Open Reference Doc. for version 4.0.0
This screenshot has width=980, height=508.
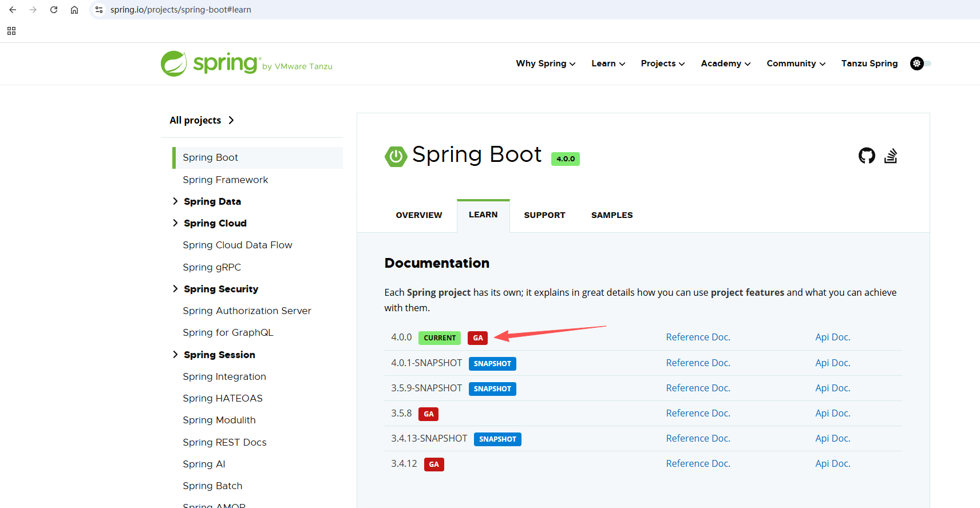(698, 338)
